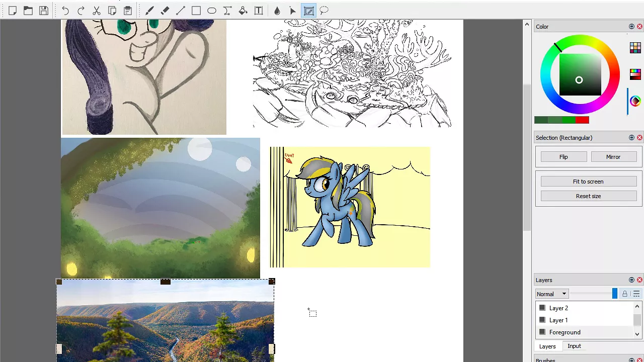Click Fit to screen button

pyautogui.click(x=588, y=182)
